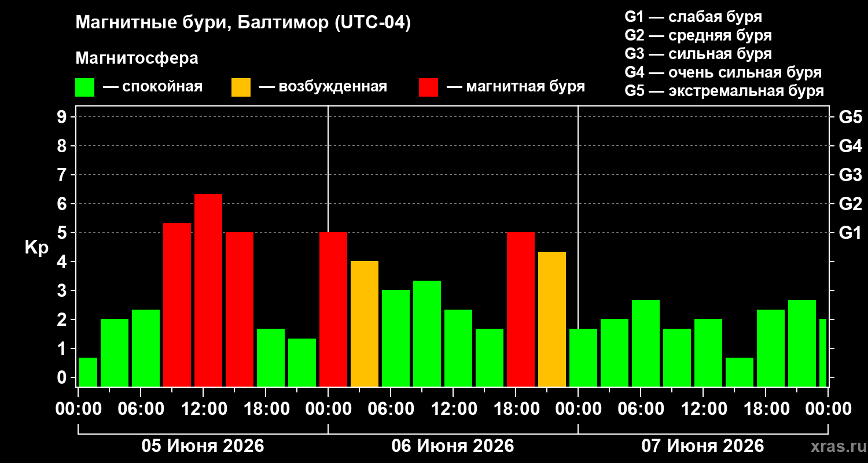This screenshot has width=868, height=463.
Task: Click the orange bar starting 03:00 on 06 Июня
Action: tap(365, 324)
